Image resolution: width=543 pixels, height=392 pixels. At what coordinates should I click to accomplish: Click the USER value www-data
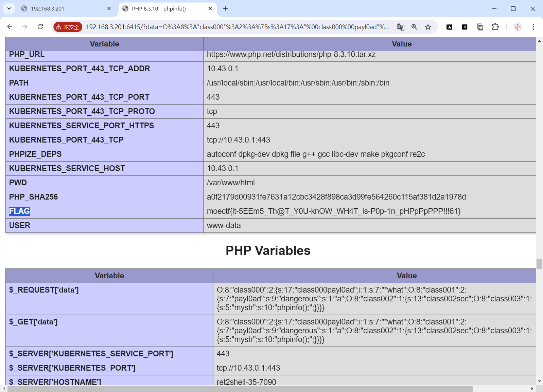point(224,225)
